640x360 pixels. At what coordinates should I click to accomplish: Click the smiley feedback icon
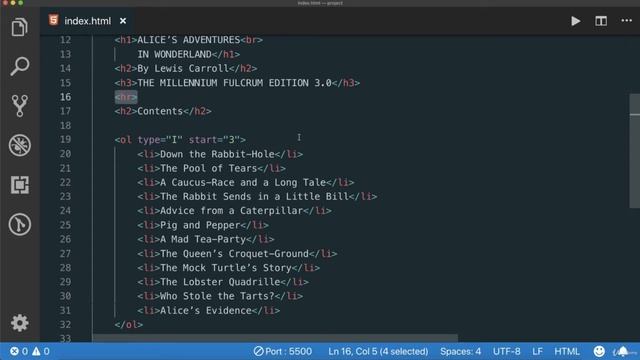[x=599, y=351]
